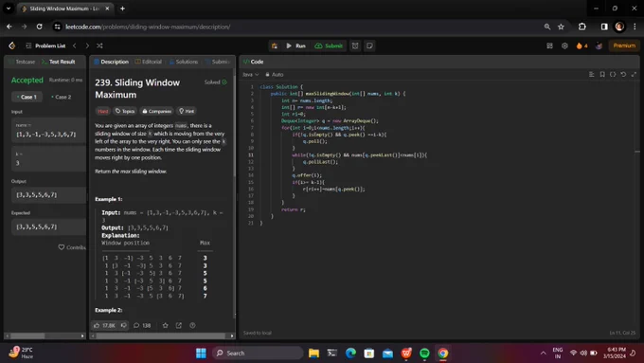Add problem to favorites star icon
The height and width of the screenshot is (363, 644).
tap(165, 325)
